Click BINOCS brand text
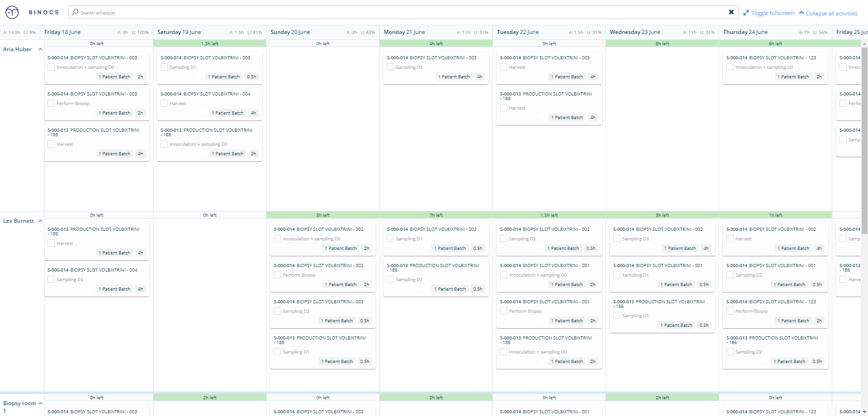The height and width of the screenshot is (416, 868). [44, 12]
